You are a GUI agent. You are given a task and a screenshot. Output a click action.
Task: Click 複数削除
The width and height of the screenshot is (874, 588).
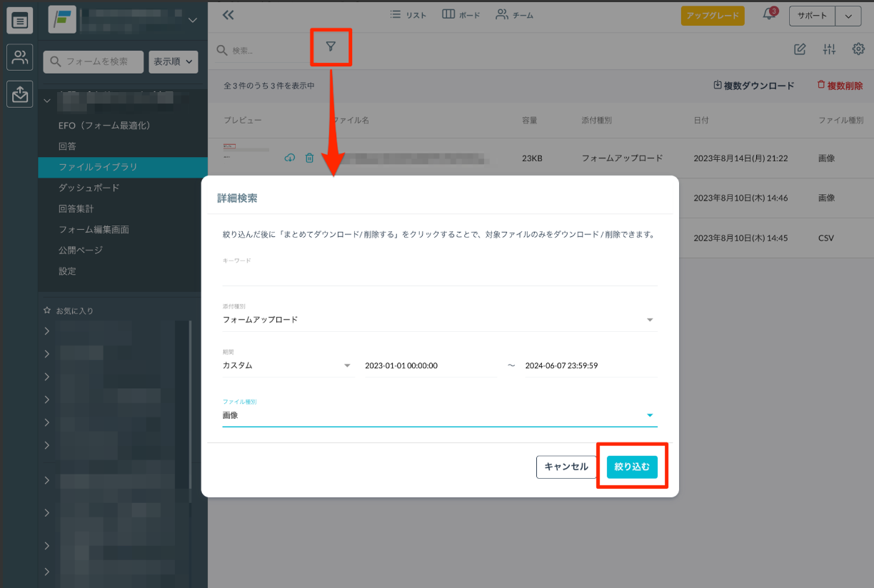[840, 86]
